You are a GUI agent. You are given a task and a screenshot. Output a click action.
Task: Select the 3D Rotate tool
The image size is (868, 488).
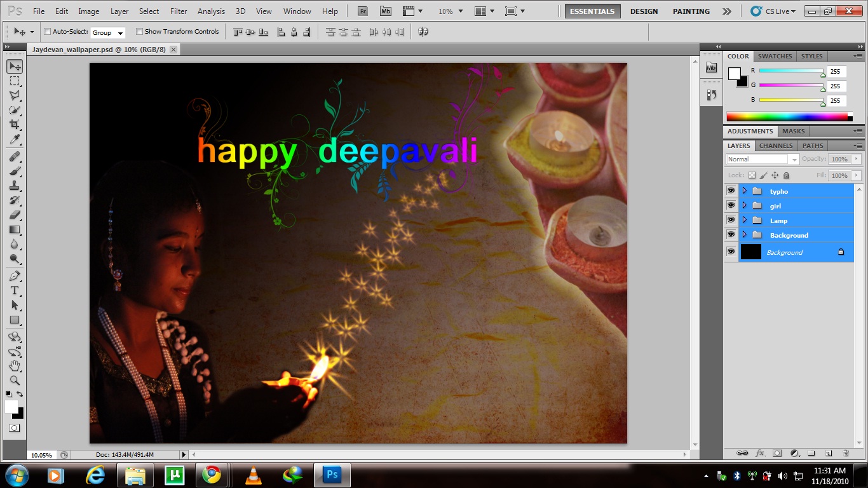pyautogui.click(x=15, y=337)
